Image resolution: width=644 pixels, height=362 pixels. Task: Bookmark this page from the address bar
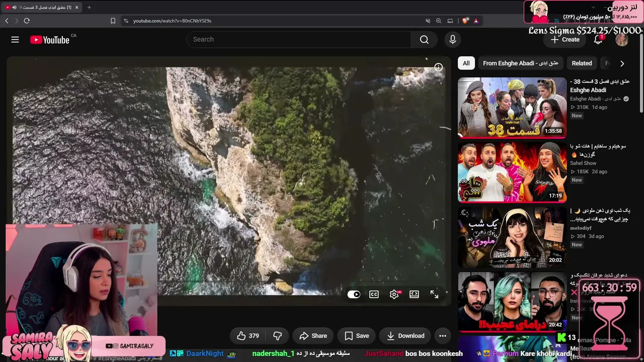[x=113, y=21]
